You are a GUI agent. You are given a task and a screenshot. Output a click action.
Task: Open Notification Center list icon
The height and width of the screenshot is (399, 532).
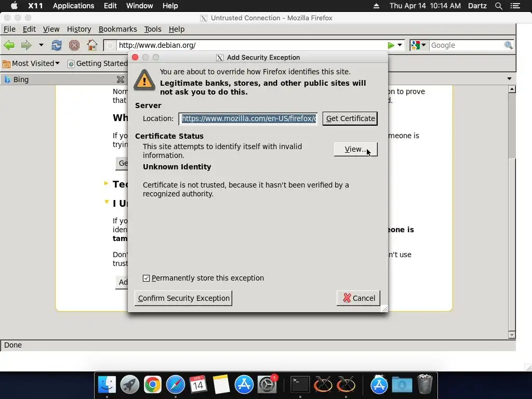[515, 6]
